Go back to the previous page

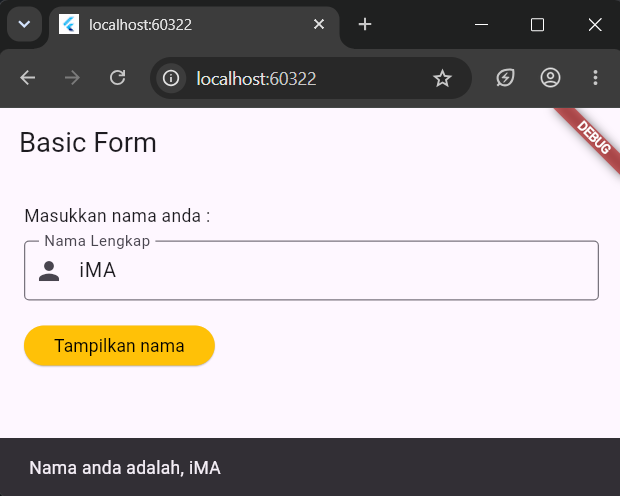[28, 78]
